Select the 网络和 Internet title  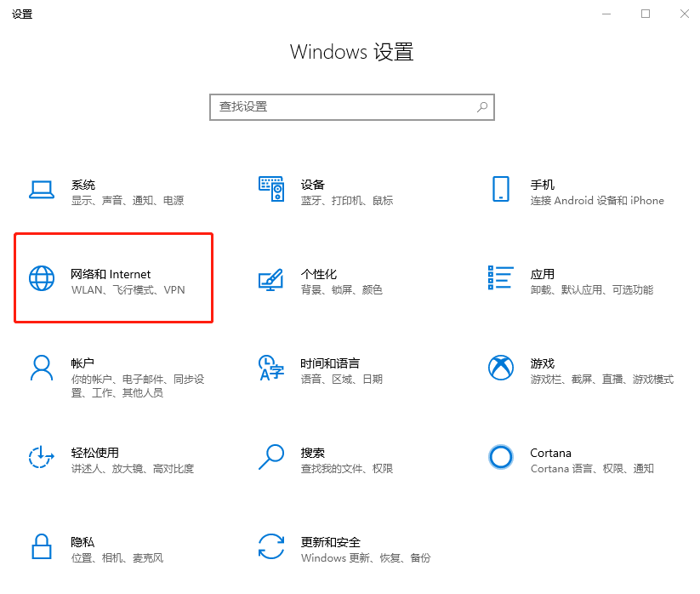click(111, 274)
